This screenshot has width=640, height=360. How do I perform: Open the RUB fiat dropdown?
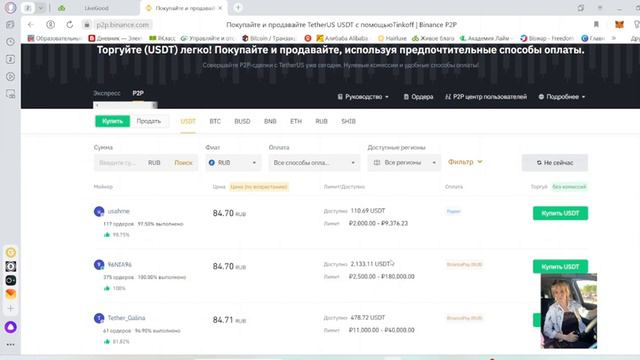[233, 162]
